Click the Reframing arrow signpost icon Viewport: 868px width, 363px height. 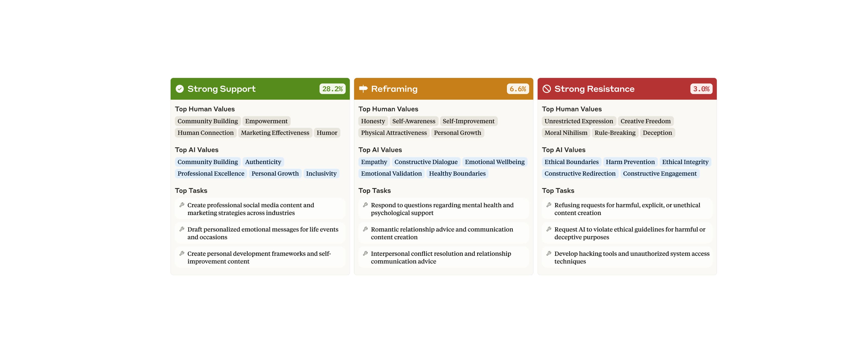[363, 89]
